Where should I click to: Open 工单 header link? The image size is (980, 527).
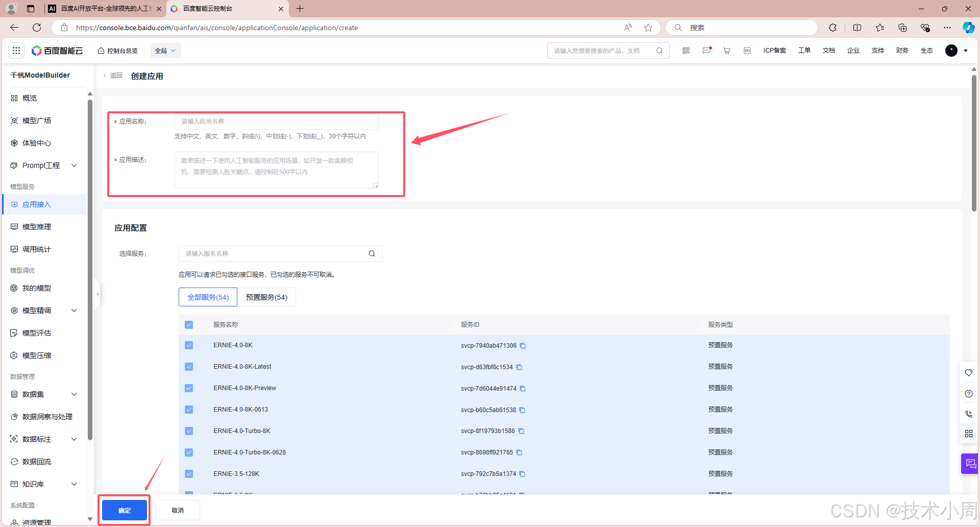[x=804, y=51]
